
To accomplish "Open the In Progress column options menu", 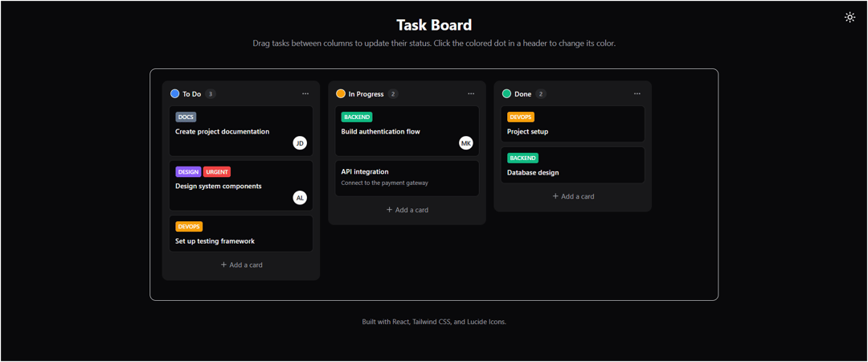I will (471, 93).
